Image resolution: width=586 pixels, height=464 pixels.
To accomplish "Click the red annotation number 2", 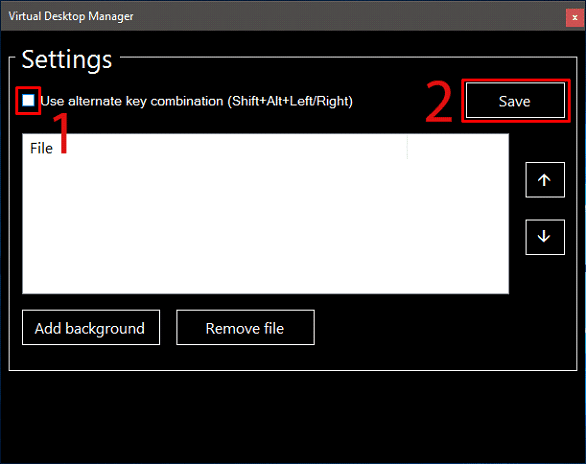I will click(439, 102).
